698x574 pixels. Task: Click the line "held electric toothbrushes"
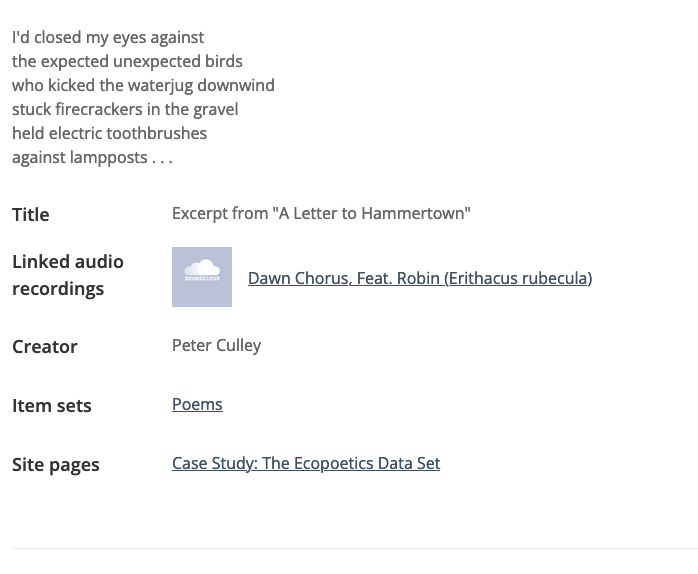[x=109, y=134]
